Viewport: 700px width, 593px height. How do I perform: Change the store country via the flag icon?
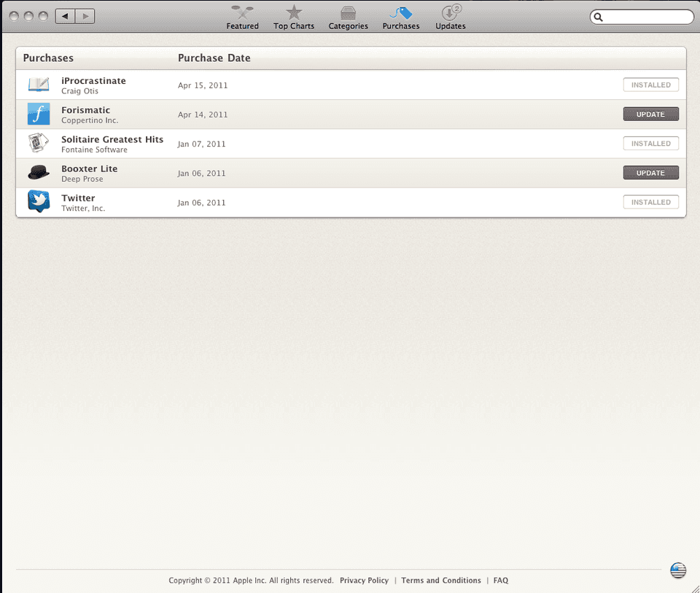(678, 570)
